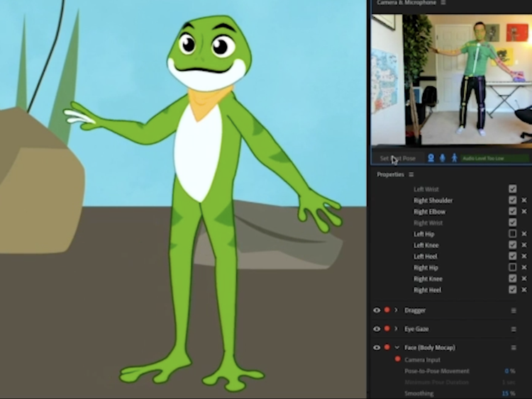This screenshot has height=399, width=532.
Task: Uncheck the Left Wrist checkbox
Action: pos(513,189)
